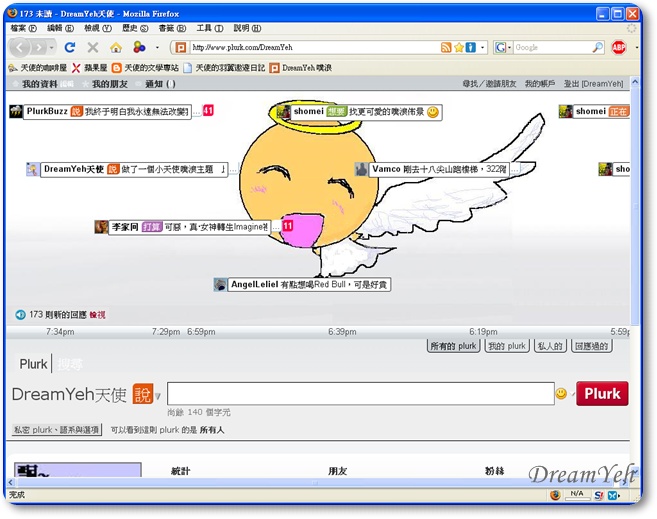The width and height of the screenshot is (657, 519).
Task: Click the emoticon smiley beside the input box
Action: coord(561,393)
